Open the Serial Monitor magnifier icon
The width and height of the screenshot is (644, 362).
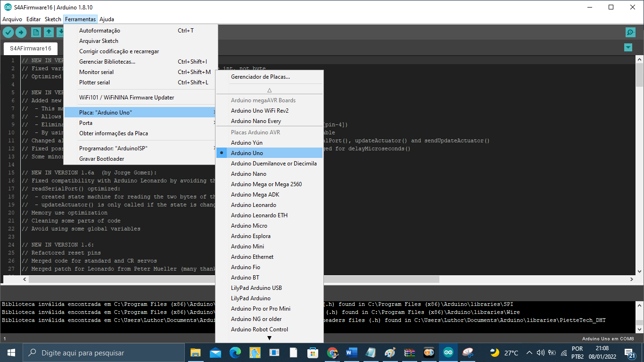coord(630,32)
